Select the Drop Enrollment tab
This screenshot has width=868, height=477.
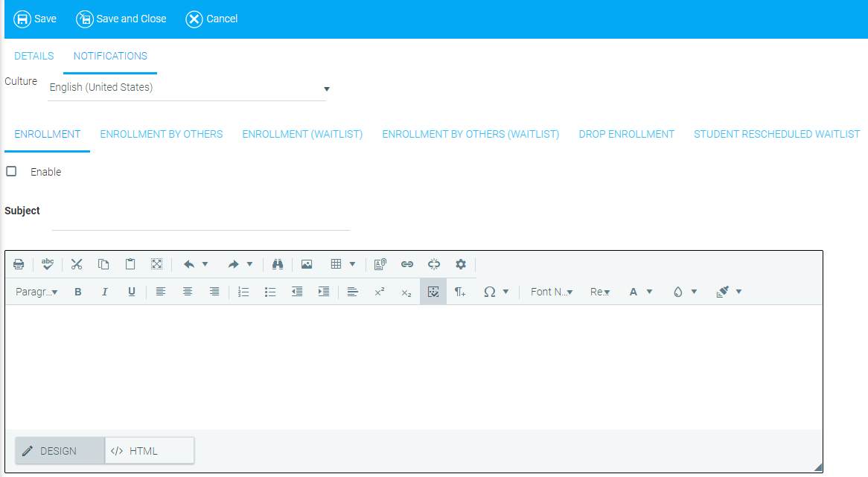[626, 135]
